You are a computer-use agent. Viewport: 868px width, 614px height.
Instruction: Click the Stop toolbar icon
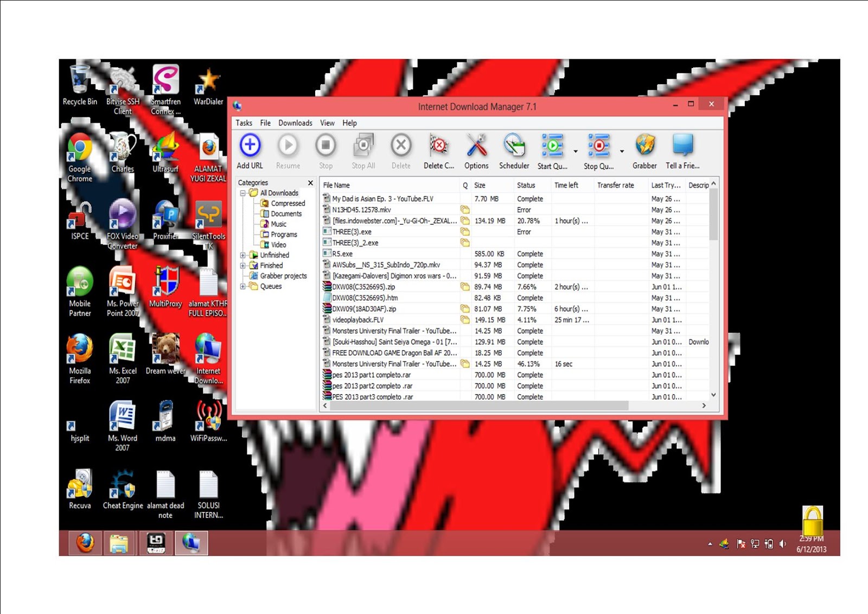point(325,145)
